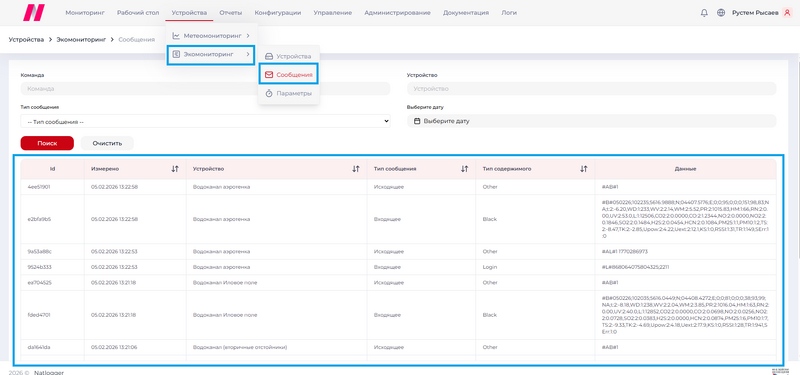
Task: Open user profile avatar icon
Action: tap(786, 13)
